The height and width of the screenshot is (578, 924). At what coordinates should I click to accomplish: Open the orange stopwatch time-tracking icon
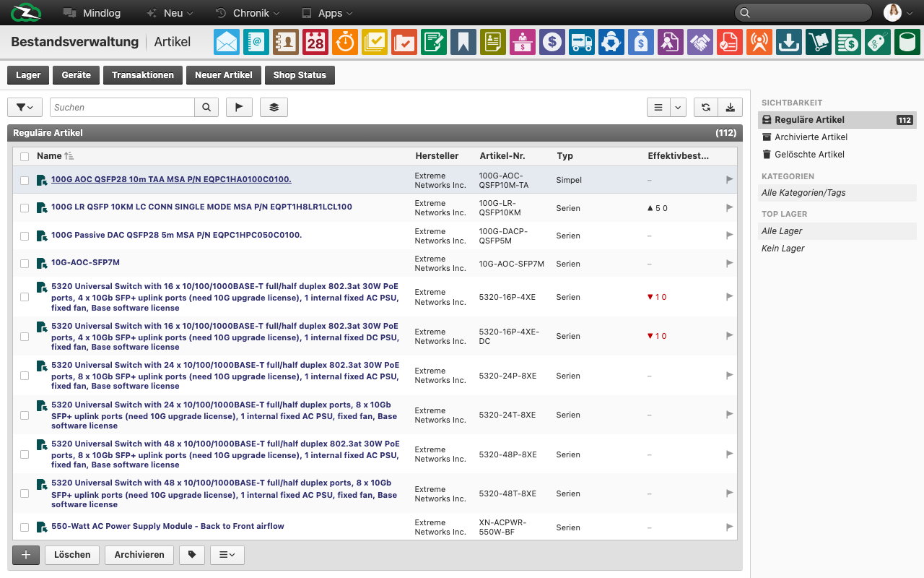pyautogui.click(x=345, y=42)
